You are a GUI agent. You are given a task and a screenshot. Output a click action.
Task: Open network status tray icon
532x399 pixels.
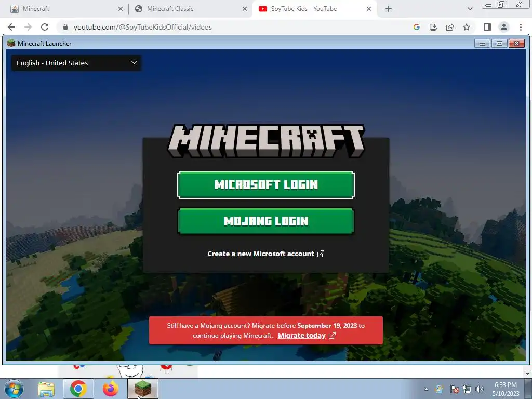click(x=467, y=389)
